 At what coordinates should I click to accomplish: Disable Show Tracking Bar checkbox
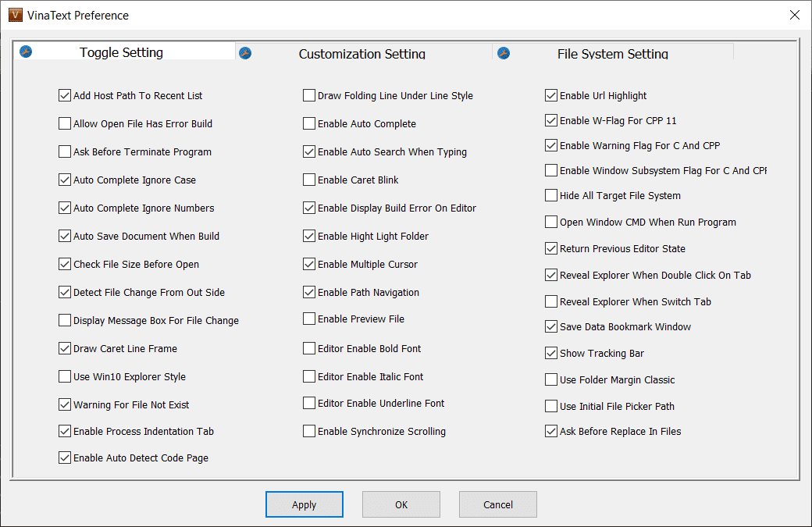click(x=551, y=354)
